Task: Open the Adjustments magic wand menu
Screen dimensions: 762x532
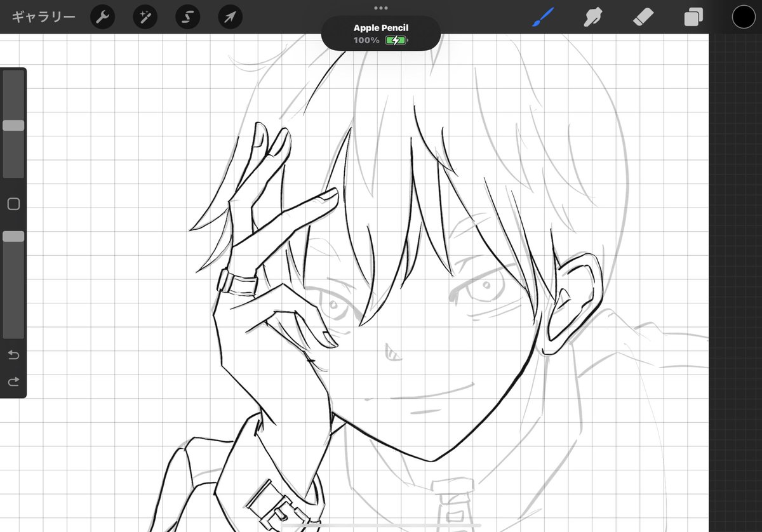Action: coord(145,17)
